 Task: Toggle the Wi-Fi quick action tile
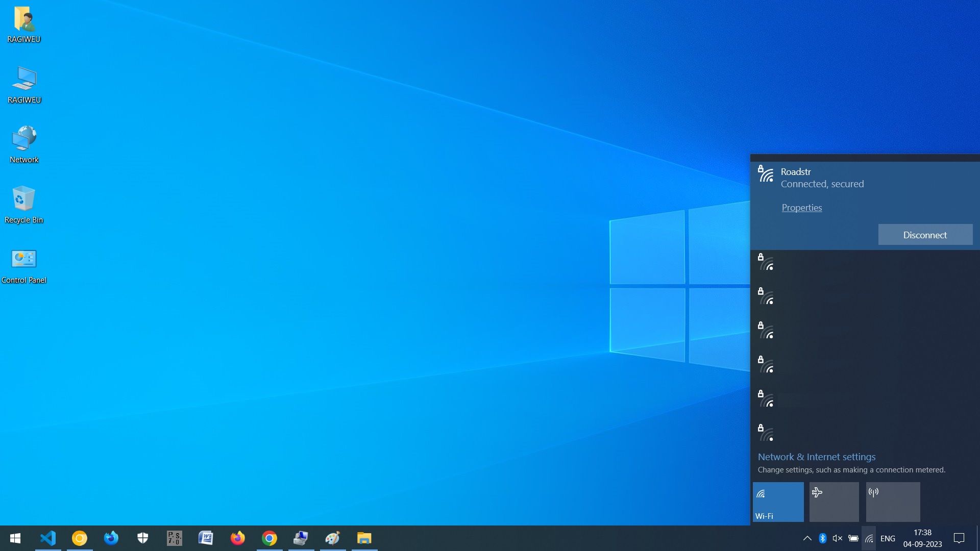click(x=778, y=502)
